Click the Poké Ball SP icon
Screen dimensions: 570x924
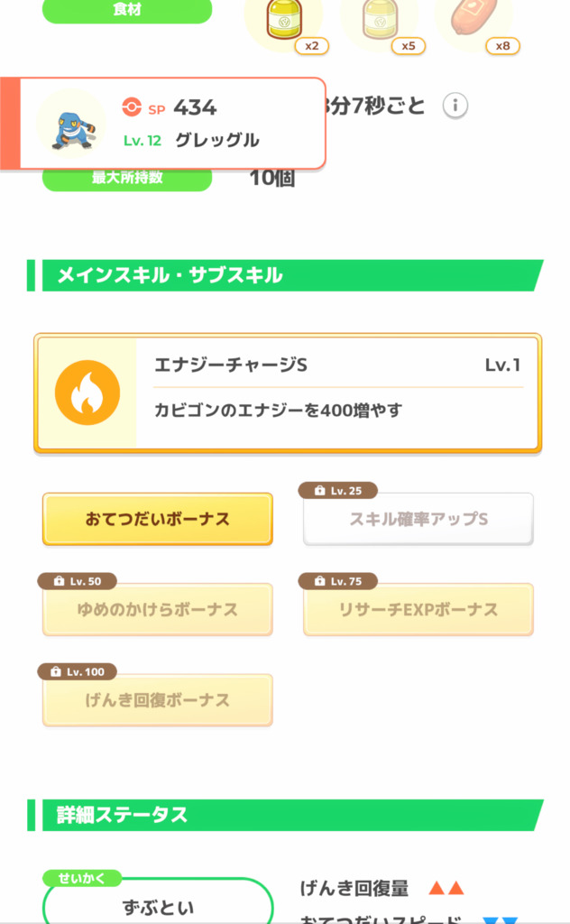(x=133, y=108)
